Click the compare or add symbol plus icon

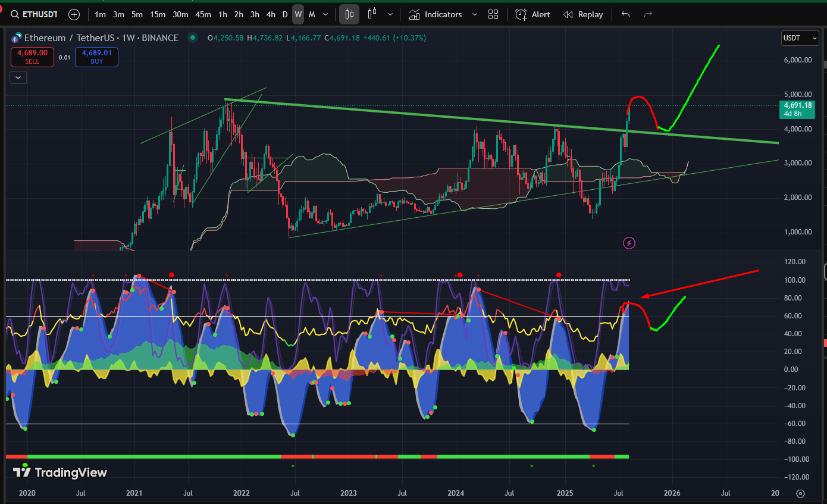point(74,14)
